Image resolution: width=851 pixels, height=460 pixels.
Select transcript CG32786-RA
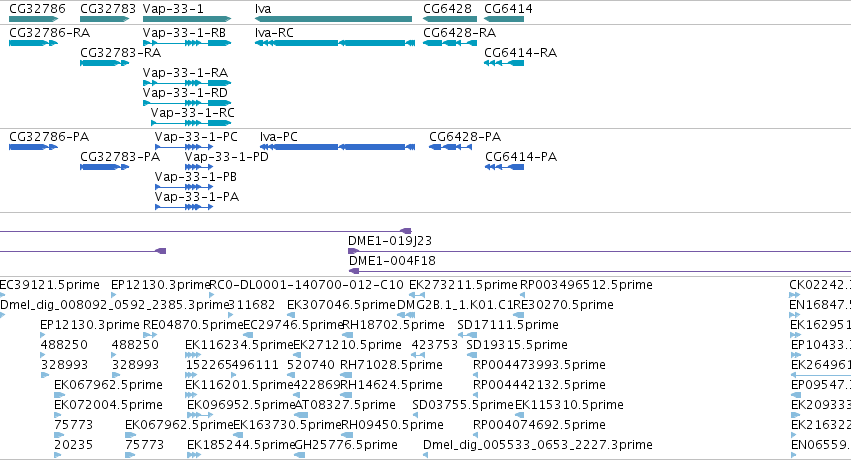pyautogui.click(x=34, y=43)
